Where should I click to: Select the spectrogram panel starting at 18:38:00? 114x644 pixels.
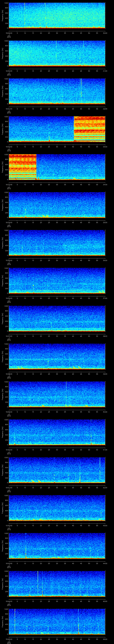[x=57, y=357]
